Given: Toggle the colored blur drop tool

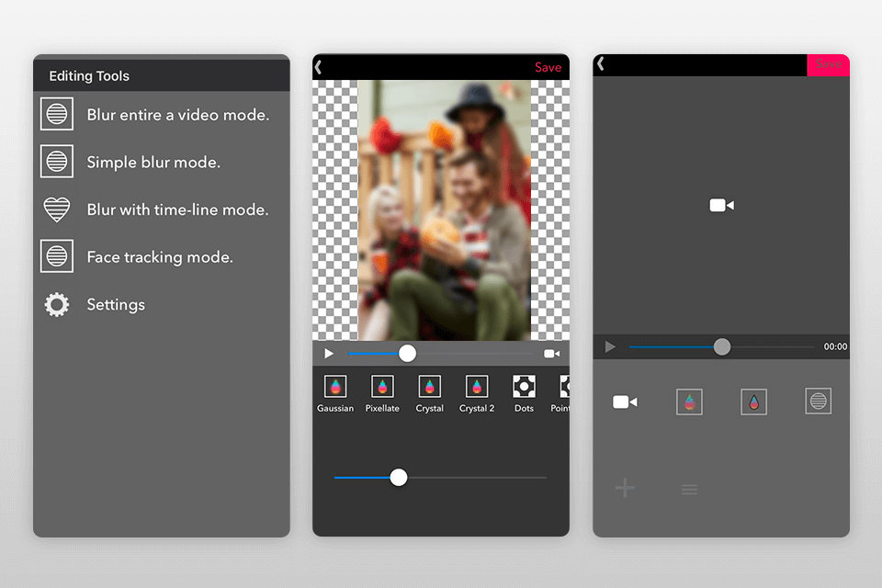Looking at the screenshot, I should 689,401.
